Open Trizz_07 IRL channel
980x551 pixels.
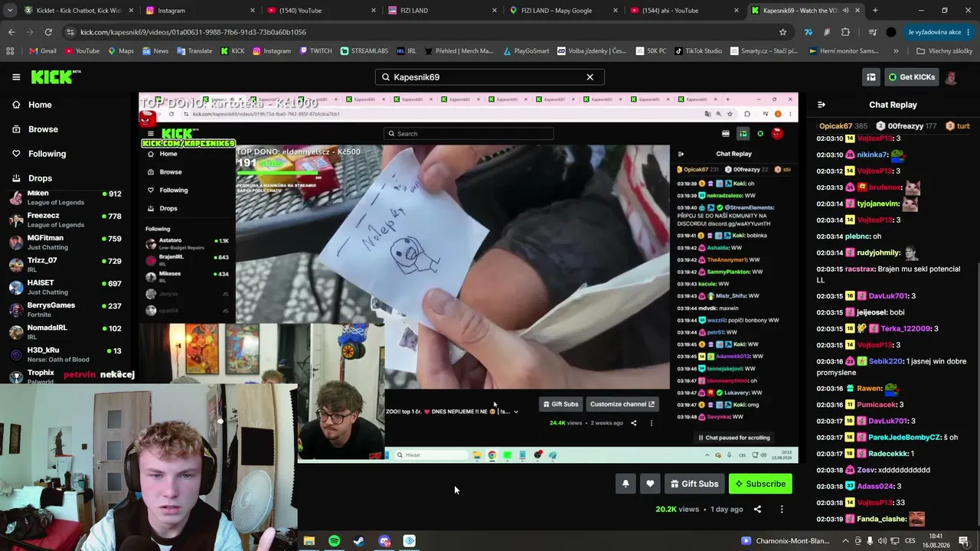66,264
